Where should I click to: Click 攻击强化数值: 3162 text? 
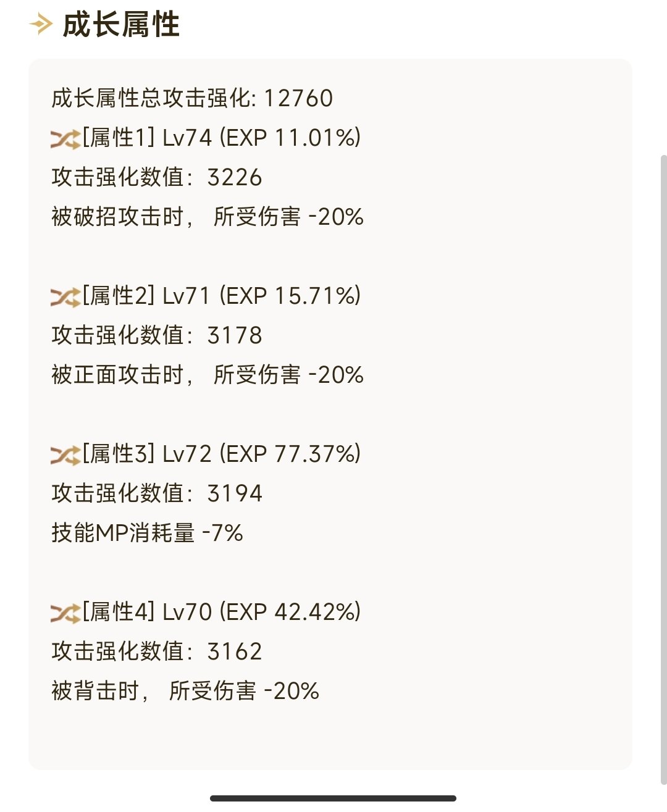157,651
